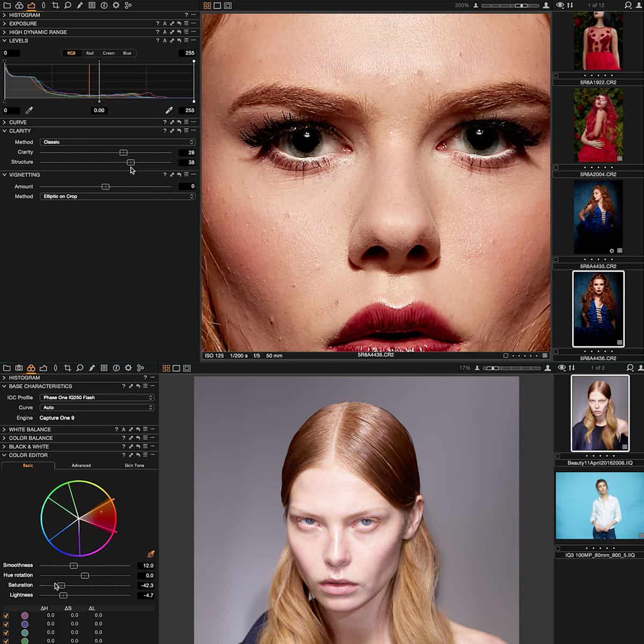Viewport: 644px width, 644px height.
Task: Select the Crop tool in the top toolbar
Action: tap(55, 5)
